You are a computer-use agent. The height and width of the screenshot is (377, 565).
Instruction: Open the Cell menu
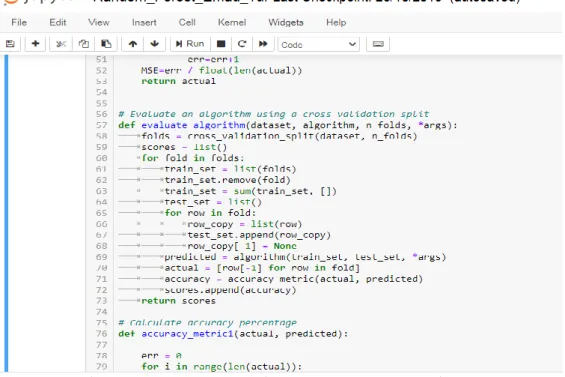pyautogui.click(x=187, y=22)
